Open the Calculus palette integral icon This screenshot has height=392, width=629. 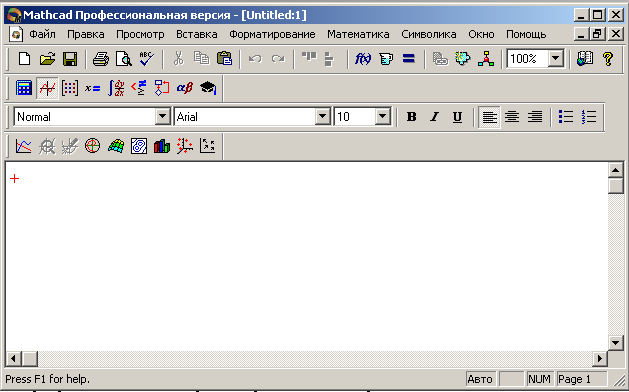(116, 88)
